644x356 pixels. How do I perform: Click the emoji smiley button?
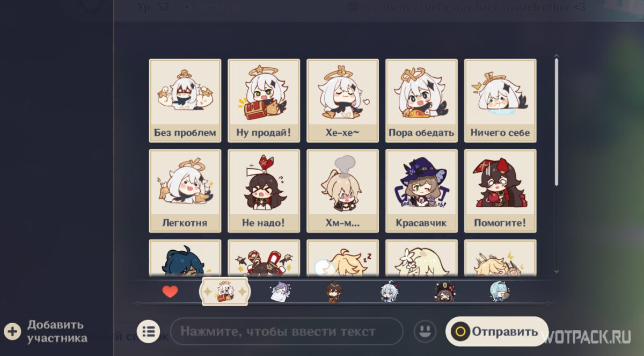pyautogui.click(x=425, y=331)
